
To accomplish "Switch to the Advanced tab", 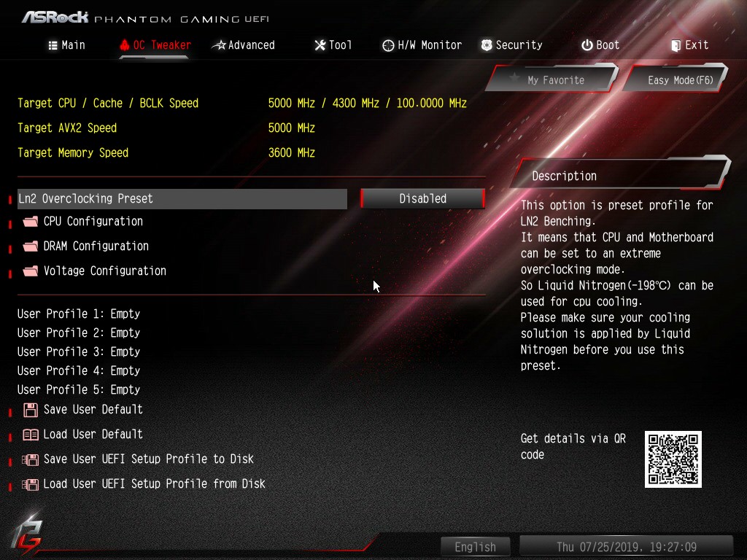I will [x=244, y=45].
